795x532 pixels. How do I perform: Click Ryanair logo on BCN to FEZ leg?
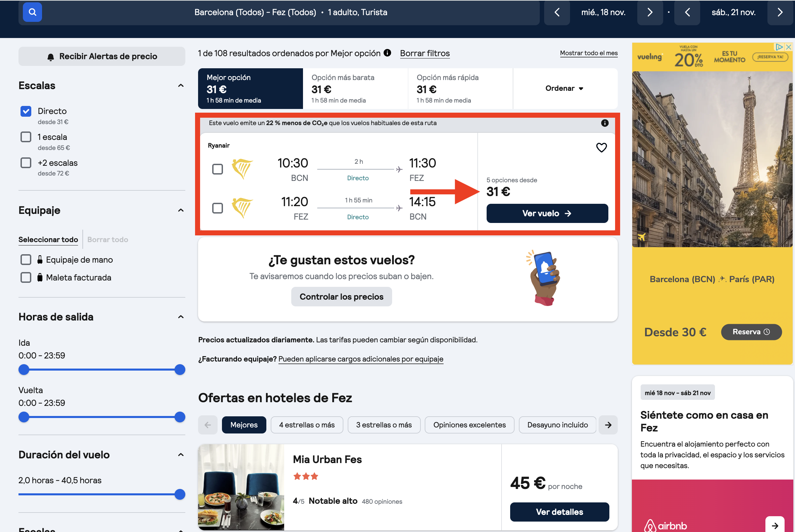pyautogui.click(x=242, y=168)
